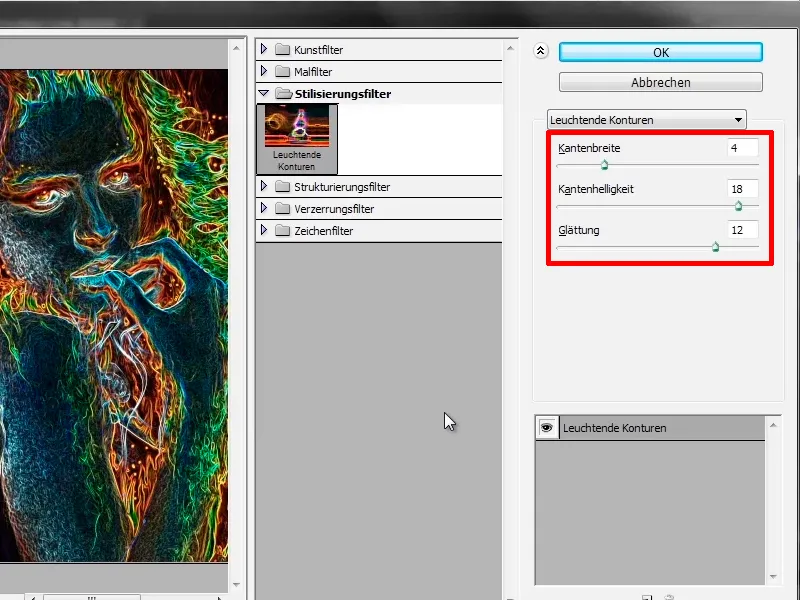
Task: Click the effect layers scroll up arrow
Action: (773, 425)
